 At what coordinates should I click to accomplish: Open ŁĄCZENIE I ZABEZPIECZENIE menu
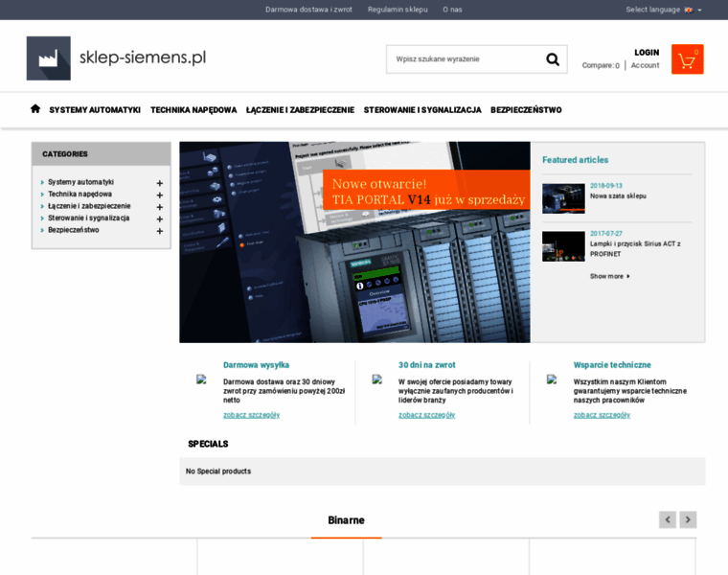pos(300,110)
